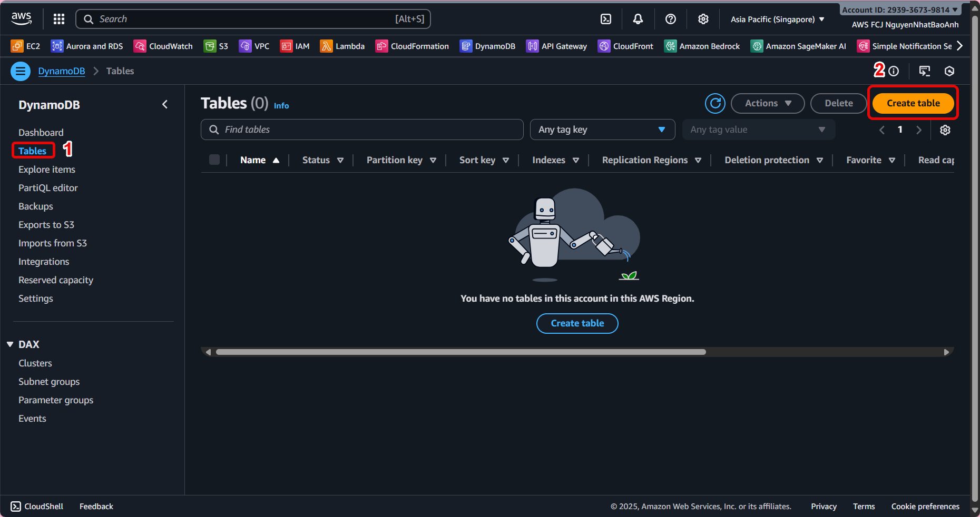Open Integrations page

[44, 262]
